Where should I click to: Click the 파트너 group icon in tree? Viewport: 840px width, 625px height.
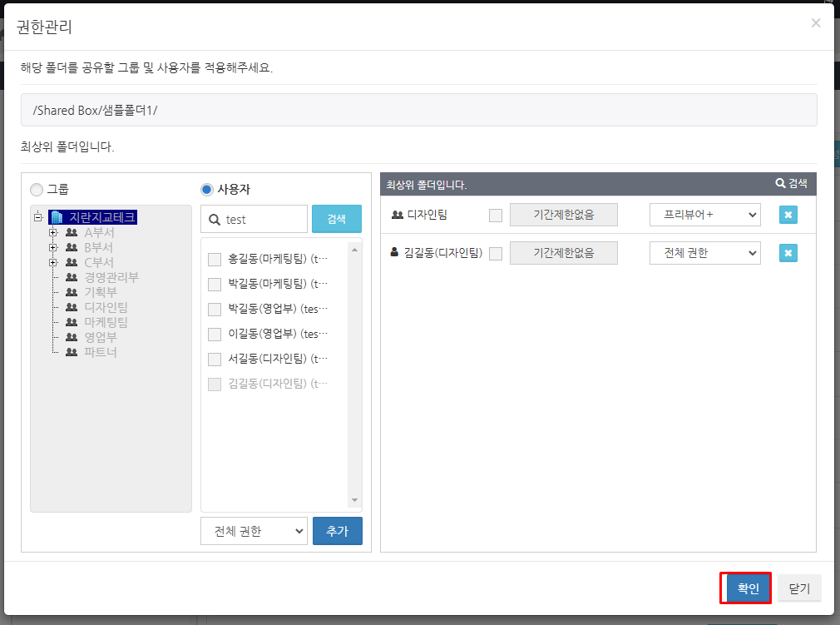tap(72, 352)
